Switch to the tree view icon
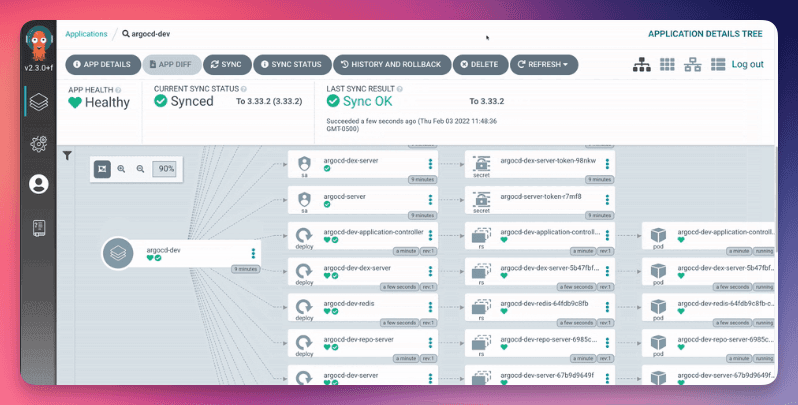Viewport: 798px width, 405px height. pyautogui.click(x=641, y=65)
